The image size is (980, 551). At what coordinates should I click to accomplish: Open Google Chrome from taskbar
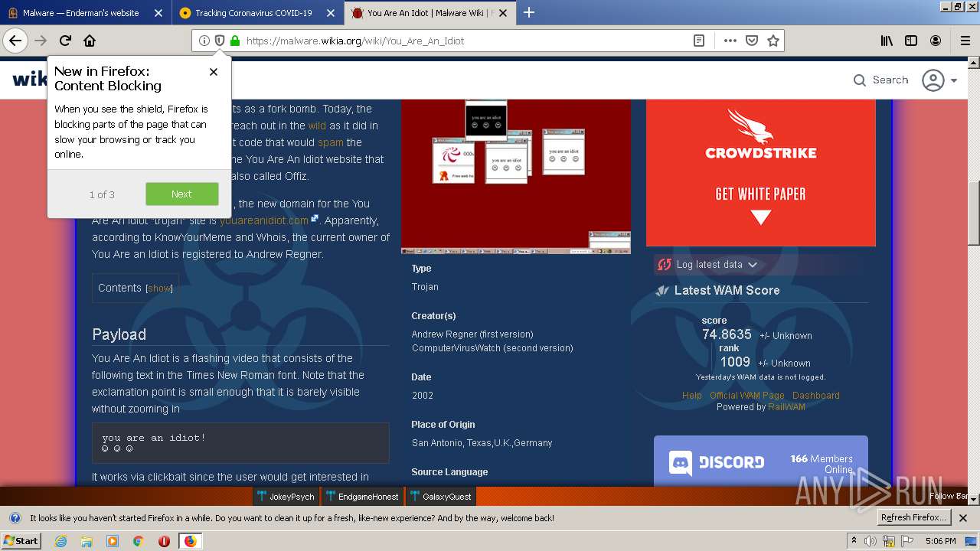pyautogui.click(x=138, y=541)
